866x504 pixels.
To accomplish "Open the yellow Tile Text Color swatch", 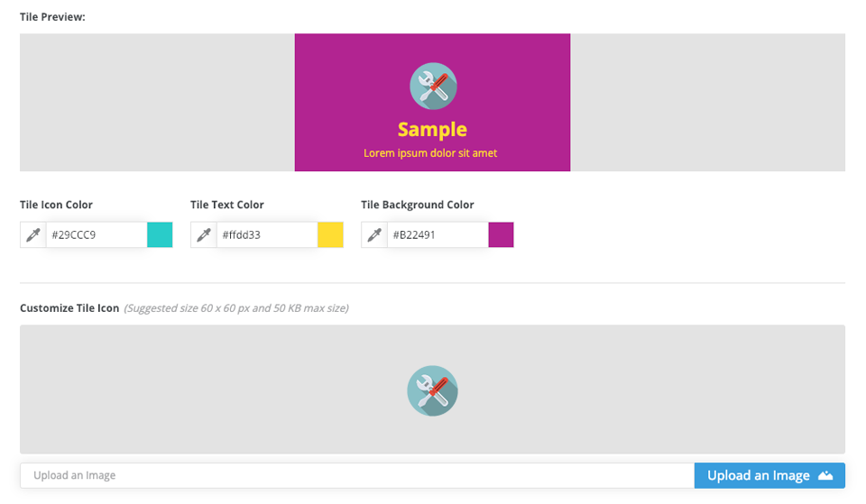I will coord(330,235).
